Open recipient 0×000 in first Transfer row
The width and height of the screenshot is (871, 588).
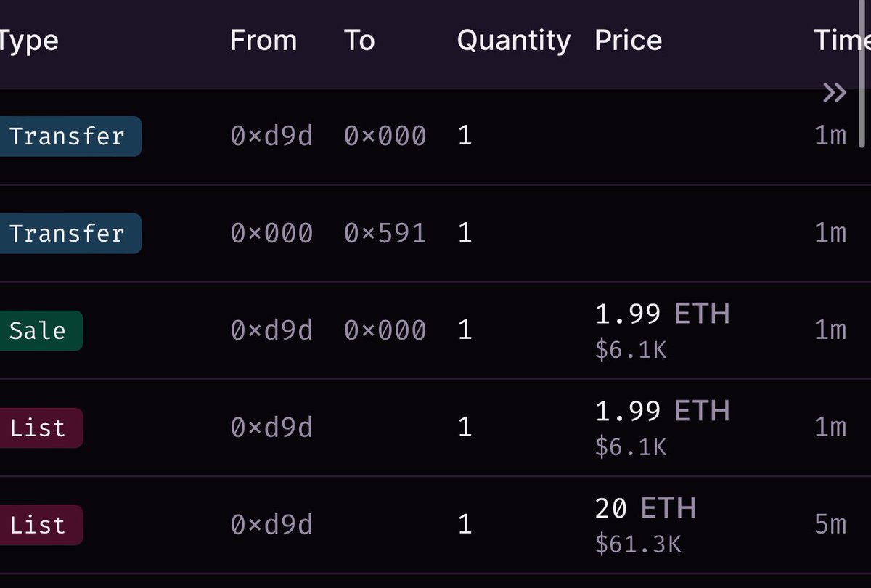click(385, 136)
